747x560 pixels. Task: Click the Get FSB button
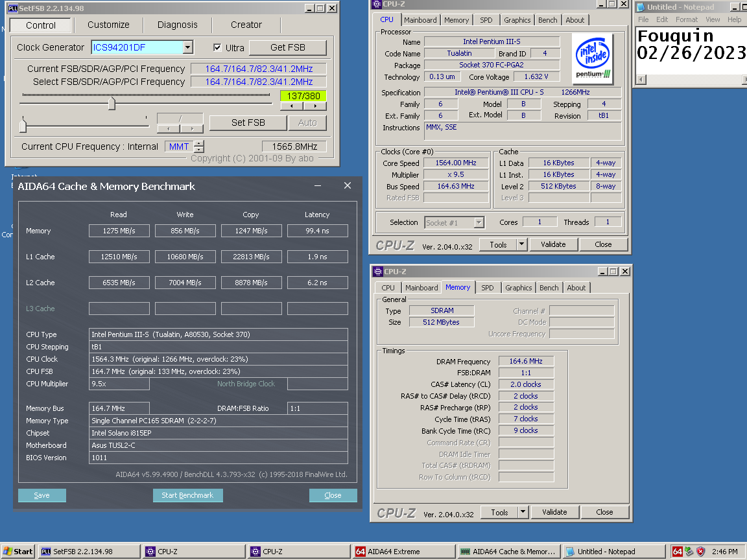click(x=288, y=47)
